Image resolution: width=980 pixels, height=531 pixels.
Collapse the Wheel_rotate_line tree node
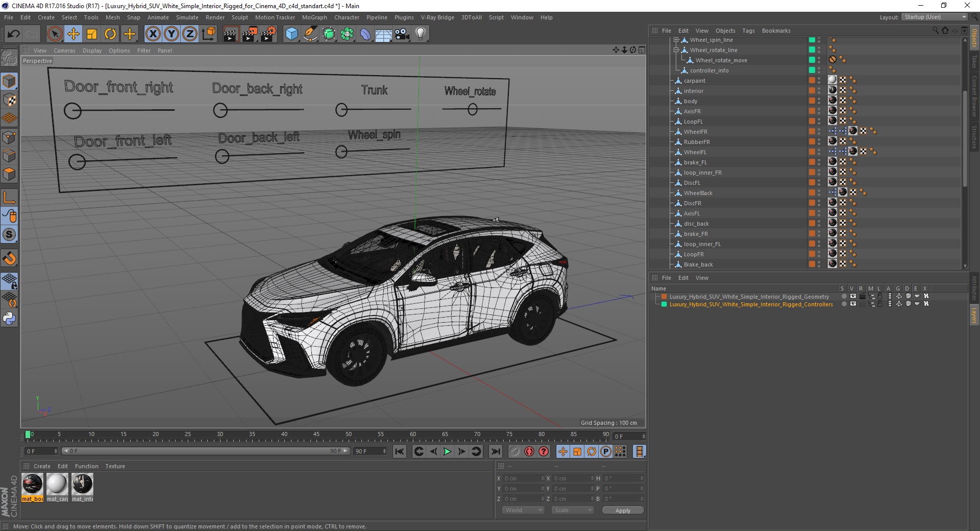pyautogui.click(x=676, y=50)
